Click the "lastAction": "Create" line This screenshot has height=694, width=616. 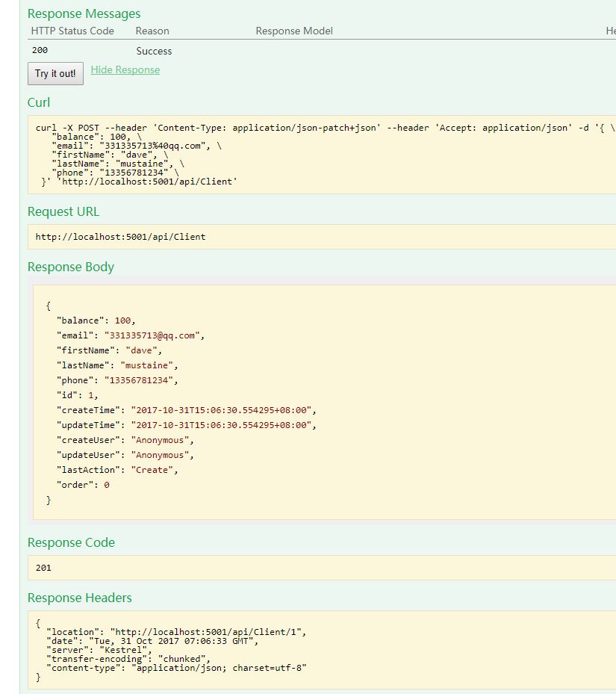click(x=117, y=470)
